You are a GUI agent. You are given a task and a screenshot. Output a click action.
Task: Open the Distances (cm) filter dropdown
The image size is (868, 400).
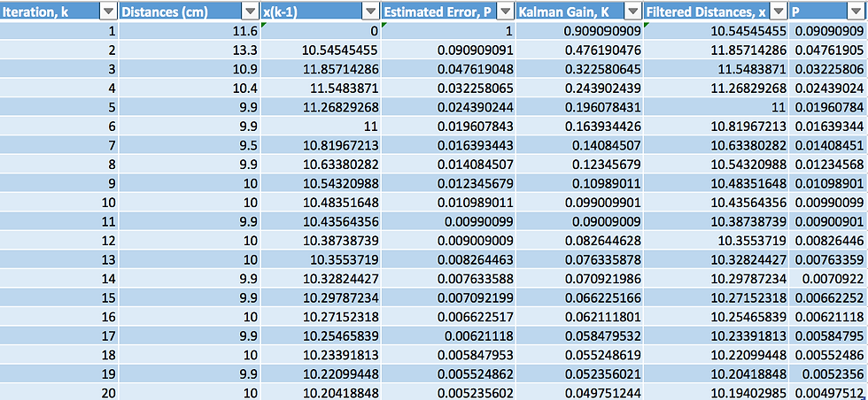251,11
